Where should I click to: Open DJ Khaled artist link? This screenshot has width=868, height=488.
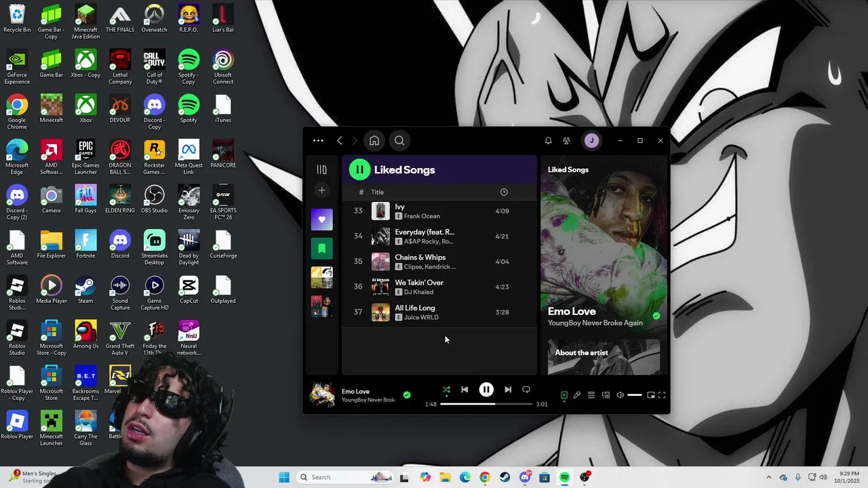(418, 292)
